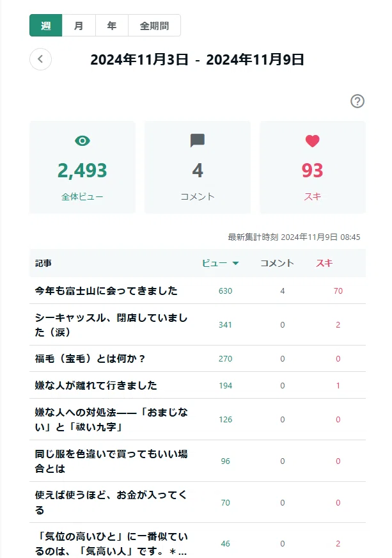Image resolution: width=392 pixels, height=558 pixels.
Task: Open article 嫌な人が離れて行きました
Action: [96, 385]
